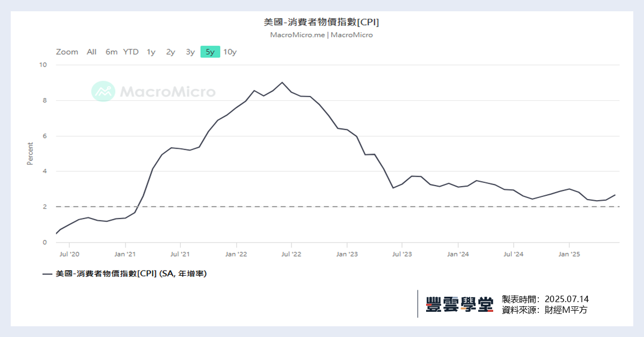Switch chart range to YTD

click(130, 52)
